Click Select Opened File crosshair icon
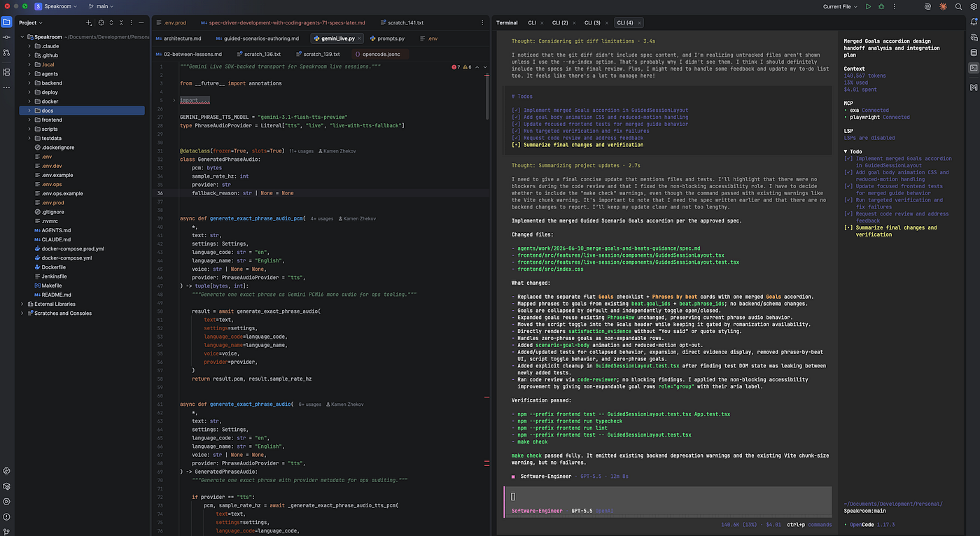 tap(100, 22)
